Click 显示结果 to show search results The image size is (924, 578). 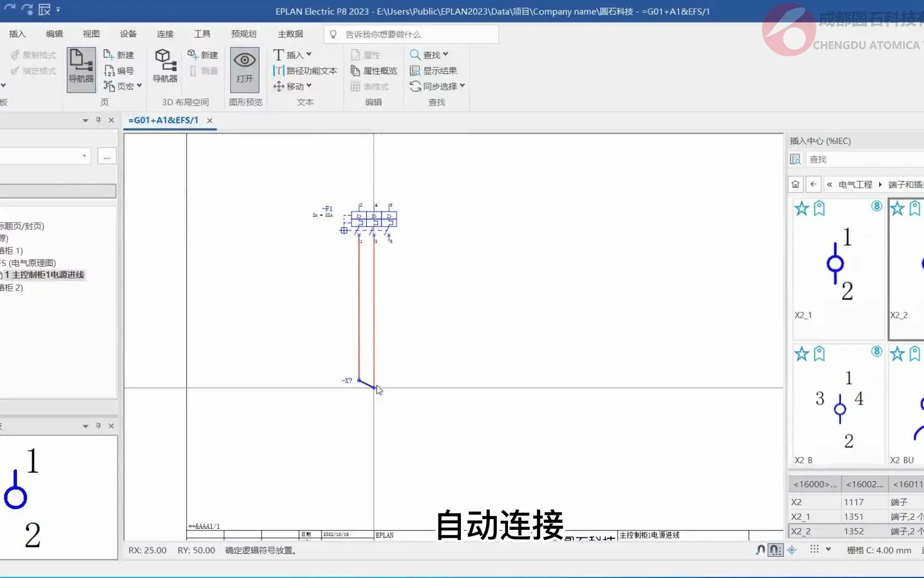(x=433, y=71)
